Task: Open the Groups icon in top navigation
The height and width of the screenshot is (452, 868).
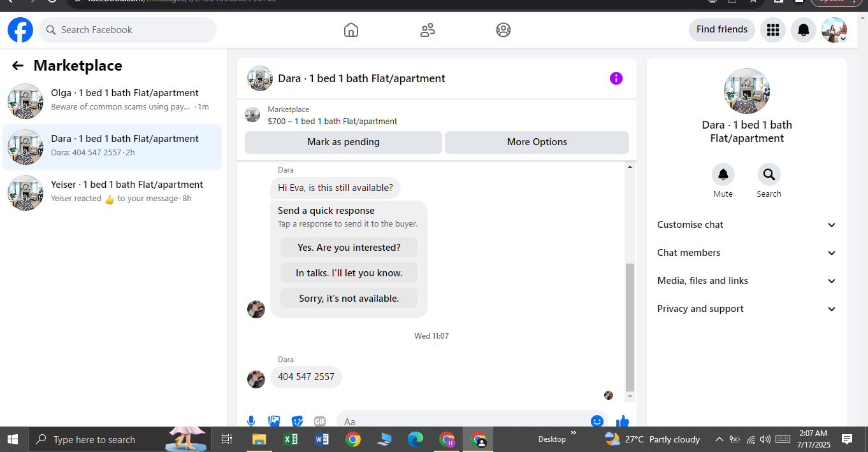Action: 503,30
